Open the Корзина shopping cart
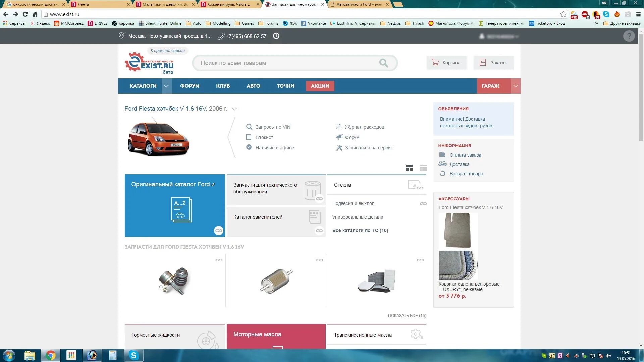The width and height of the screenshot is (644, 362). 446,63
